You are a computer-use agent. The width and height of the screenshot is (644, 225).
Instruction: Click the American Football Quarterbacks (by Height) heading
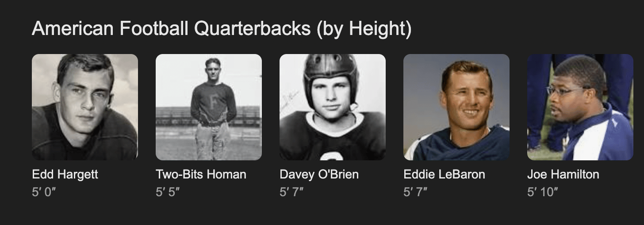(x=222, y=29)
